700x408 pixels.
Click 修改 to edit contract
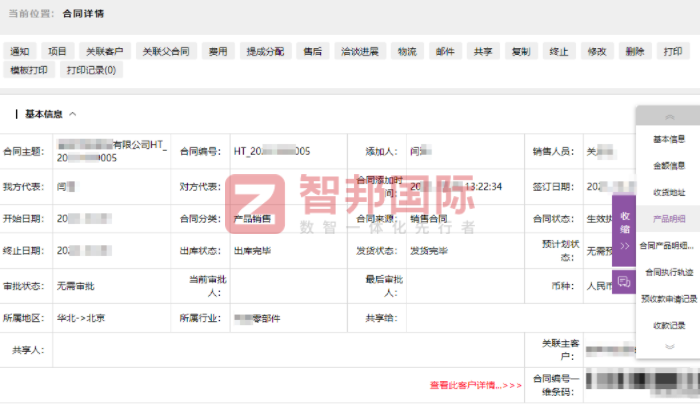coord(597,51)
